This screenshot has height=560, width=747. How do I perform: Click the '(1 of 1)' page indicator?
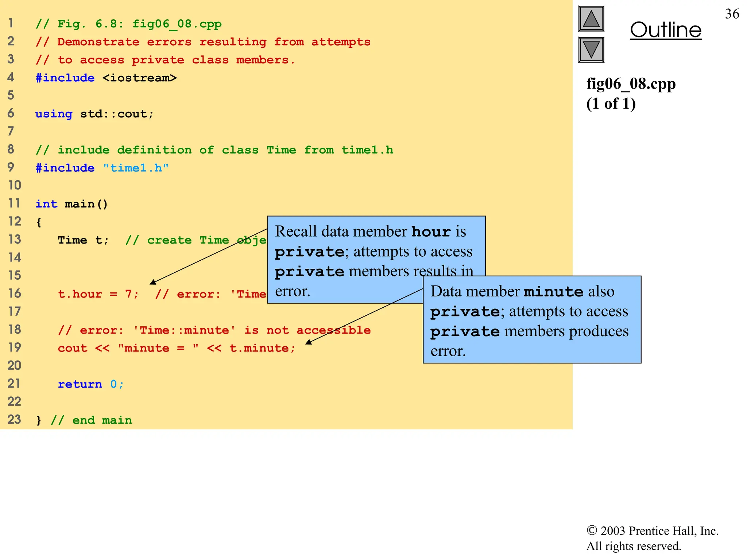point(611,104)
